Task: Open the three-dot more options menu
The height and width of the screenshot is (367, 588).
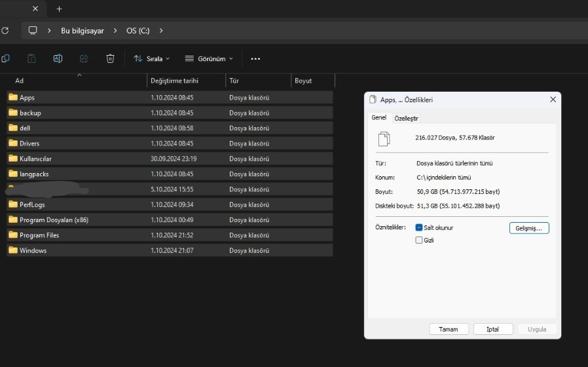Action: (255, 59)
